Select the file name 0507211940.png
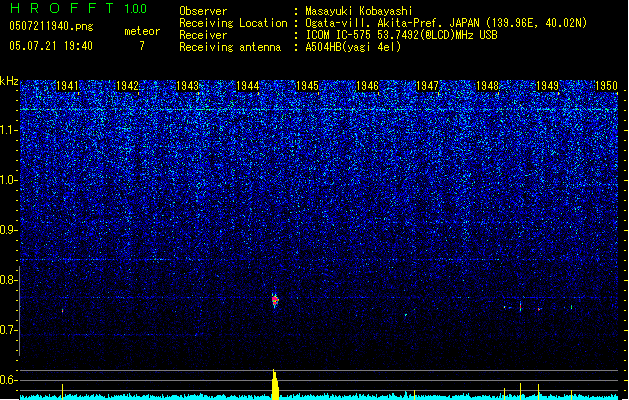 (x=51, y=26)
